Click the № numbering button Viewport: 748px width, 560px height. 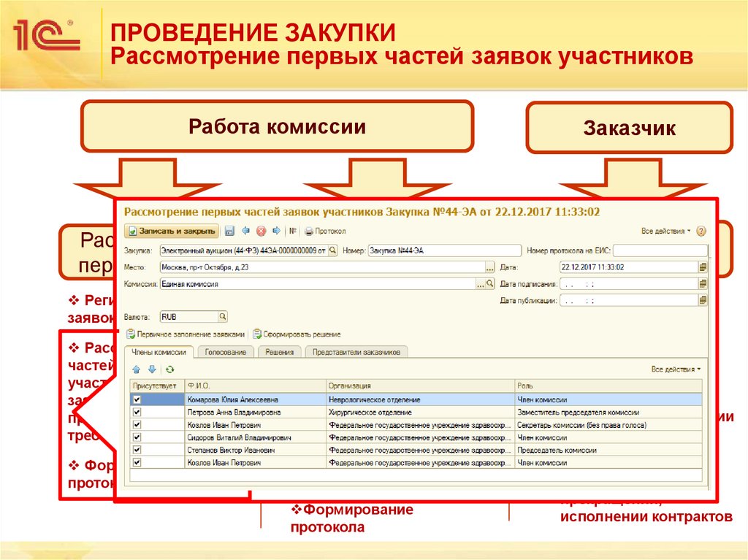point(292,231)
